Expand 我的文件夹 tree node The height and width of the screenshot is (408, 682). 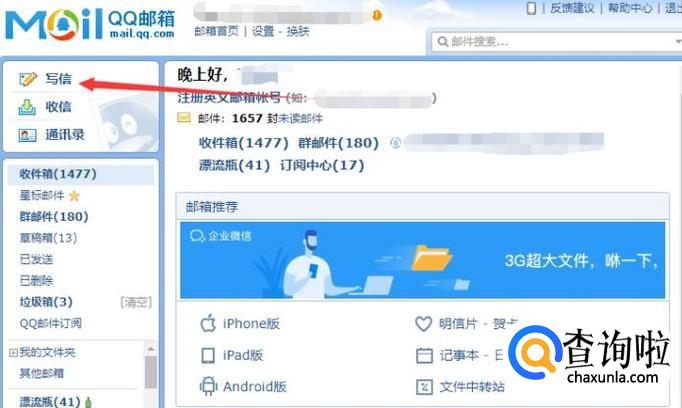coord(13,353)
